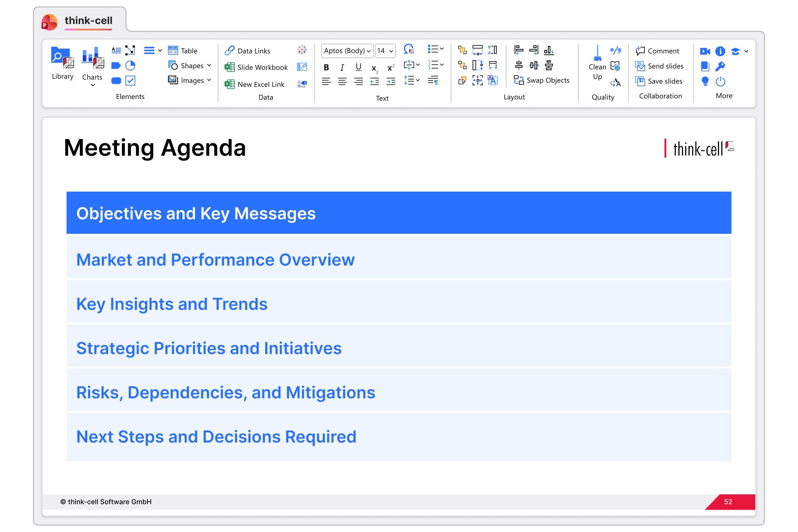The height and width of the screenshot is (532, 798).
Task: Click the lightbulb suggestion icon
Action: click(705, 82)
